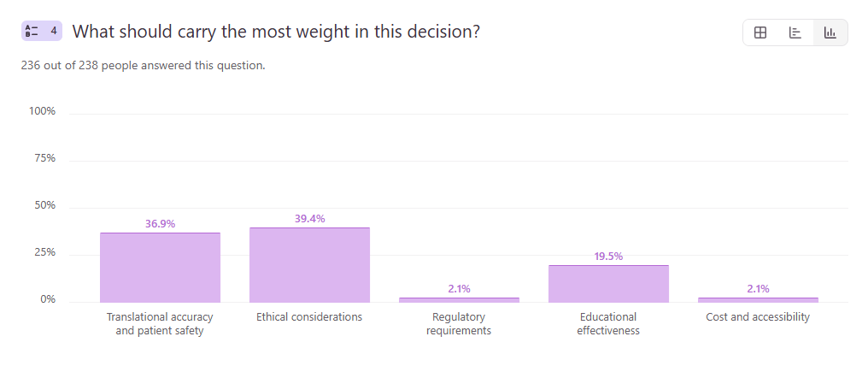868x366 pixels.
Task: Click the Cost and accessibility axis label
Action: point(758,317)
